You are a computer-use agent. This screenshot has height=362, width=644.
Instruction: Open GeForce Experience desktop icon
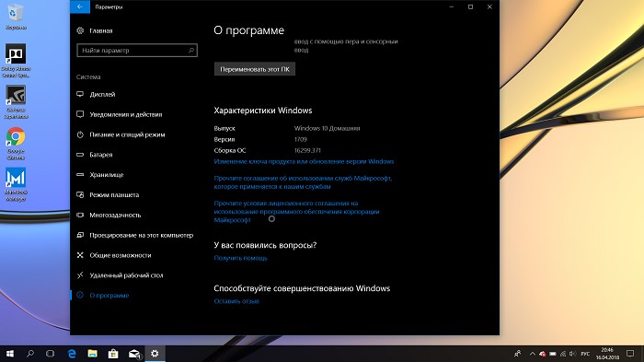(x=16, y=102)
